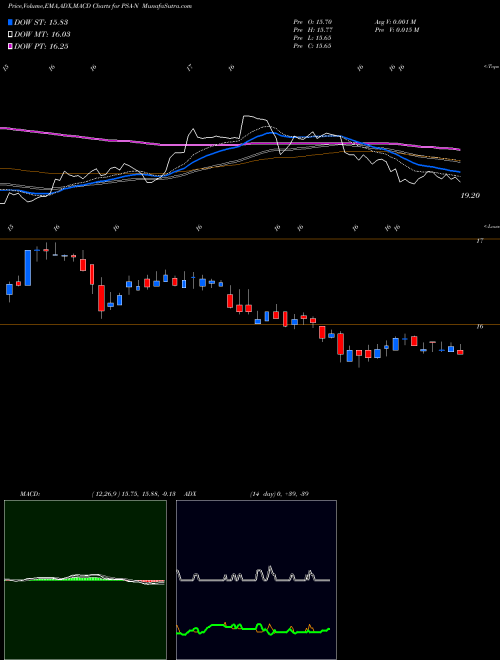The image size is (500, 660).
Task: Click the MACD panel title
Action: 30,494
